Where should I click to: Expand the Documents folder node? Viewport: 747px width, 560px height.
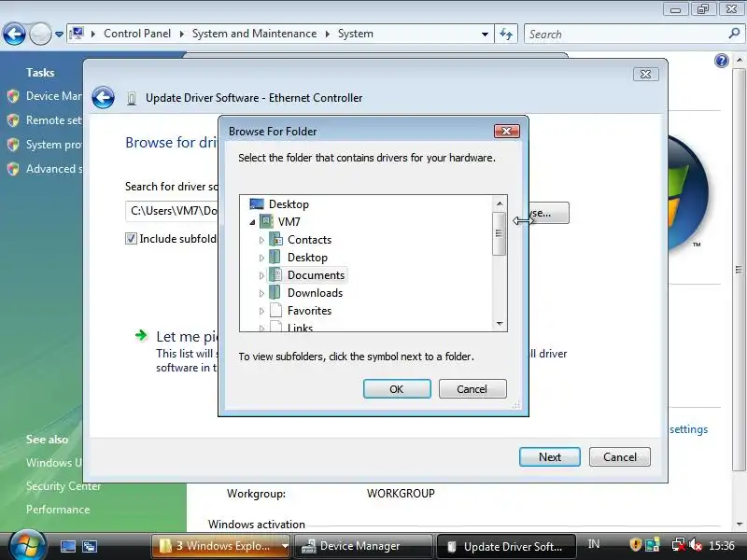(261, 275)
